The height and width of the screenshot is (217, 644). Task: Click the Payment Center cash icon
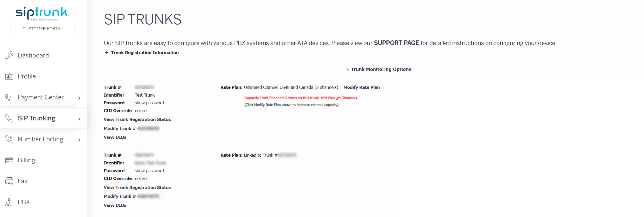tap(9, 97)
